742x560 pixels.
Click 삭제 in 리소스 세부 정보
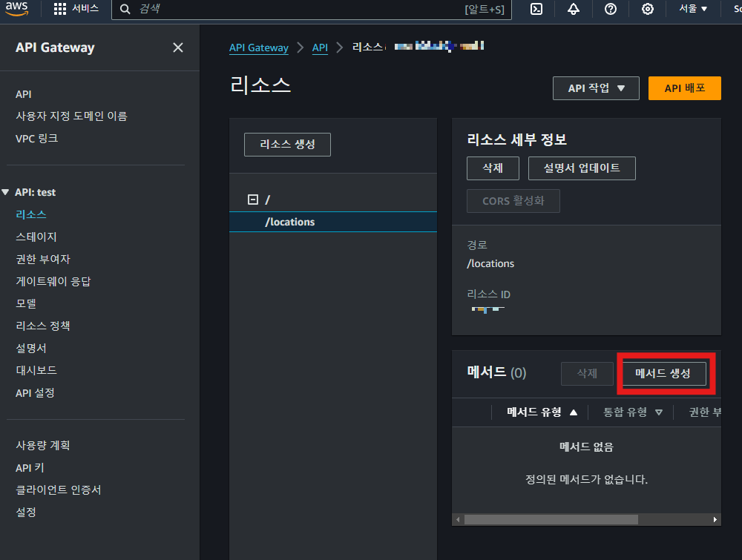(x=493, y=168)
